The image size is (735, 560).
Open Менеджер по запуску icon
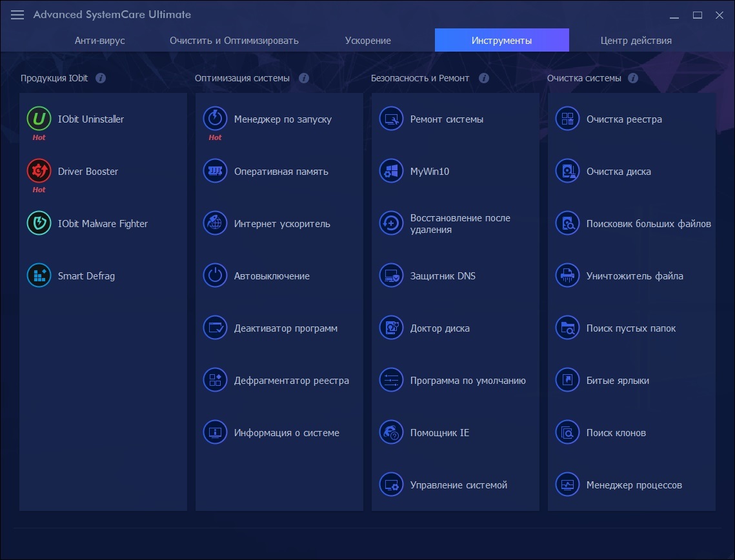(x=215, y=119)
